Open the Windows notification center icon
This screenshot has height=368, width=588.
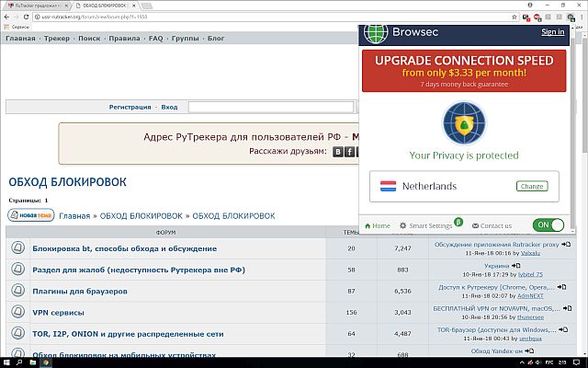tap(576, 362)
